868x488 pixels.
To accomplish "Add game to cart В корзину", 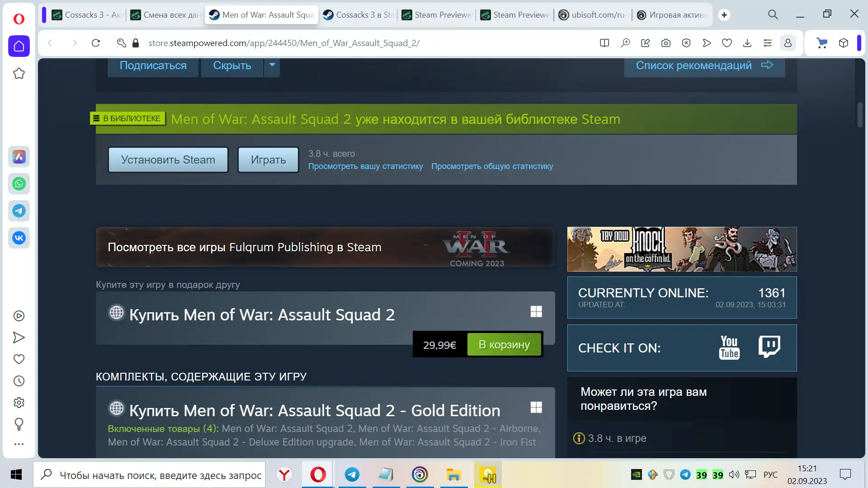I will pyautogui.click(x=504, y=345).
